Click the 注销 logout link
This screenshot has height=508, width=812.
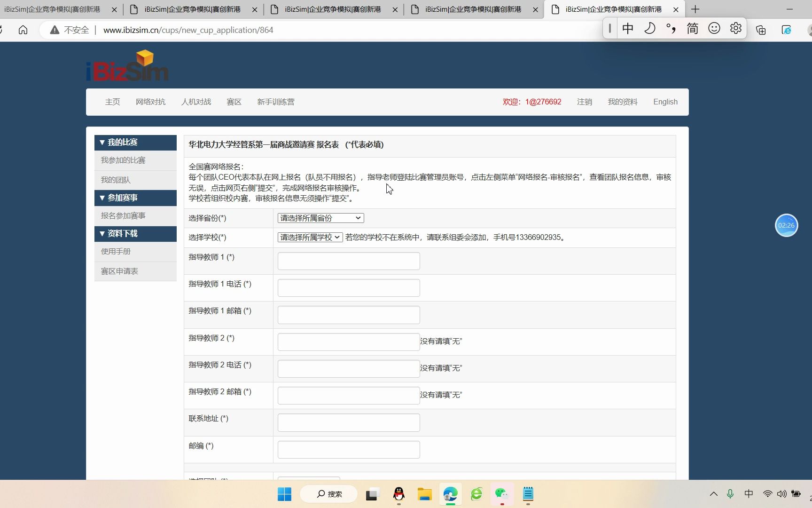[x=585, y=102]
